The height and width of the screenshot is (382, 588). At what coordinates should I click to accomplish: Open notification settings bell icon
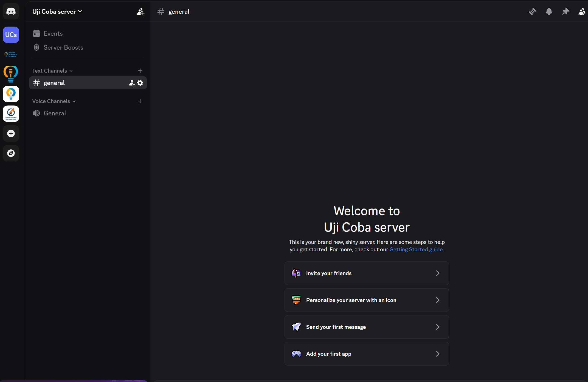point(549,12)
